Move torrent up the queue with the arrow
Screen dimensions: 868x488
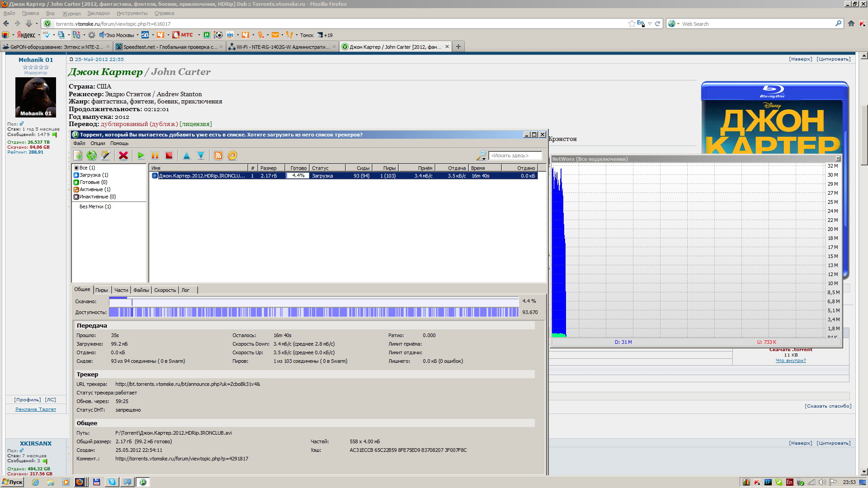click(x=187, y=155)
